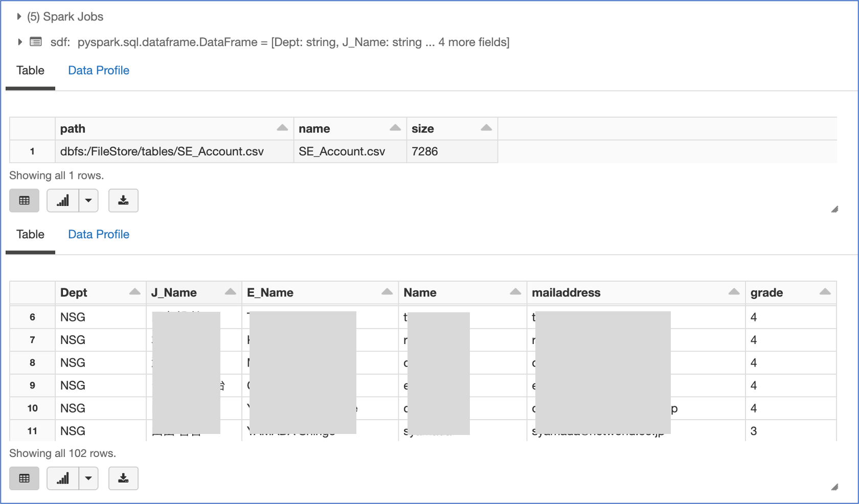Open the lower Data Profile tab above Dept table
Image resolution: width=859 pixels, height=504 pixels.
(x=99, y=235)
